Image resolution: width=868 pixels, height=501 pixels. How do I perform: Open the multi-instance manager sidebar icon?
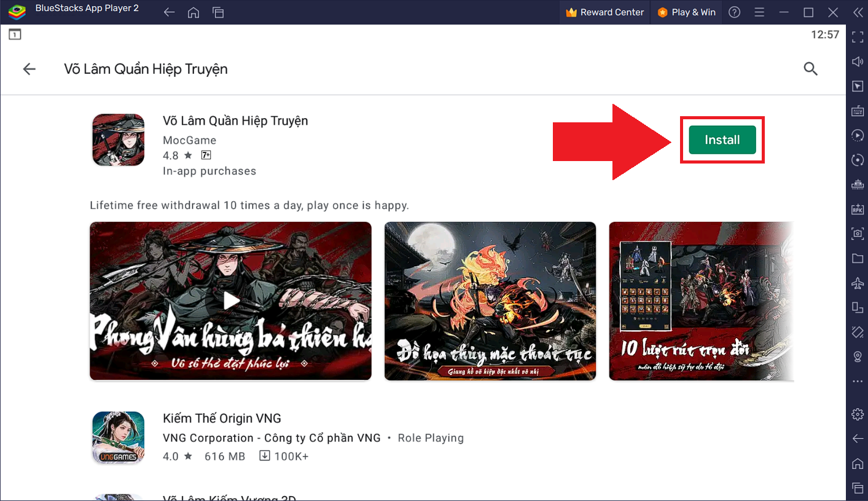pyautogui.click(x=858, y=307)
